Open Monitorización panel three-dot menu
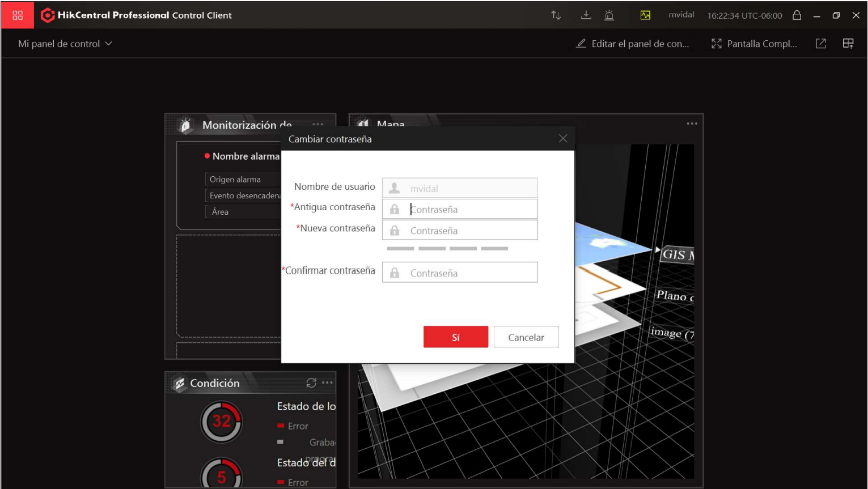Image resolution: width=868 pixels, height=489 pixels. pyautogui.click(x=318, y=124)
